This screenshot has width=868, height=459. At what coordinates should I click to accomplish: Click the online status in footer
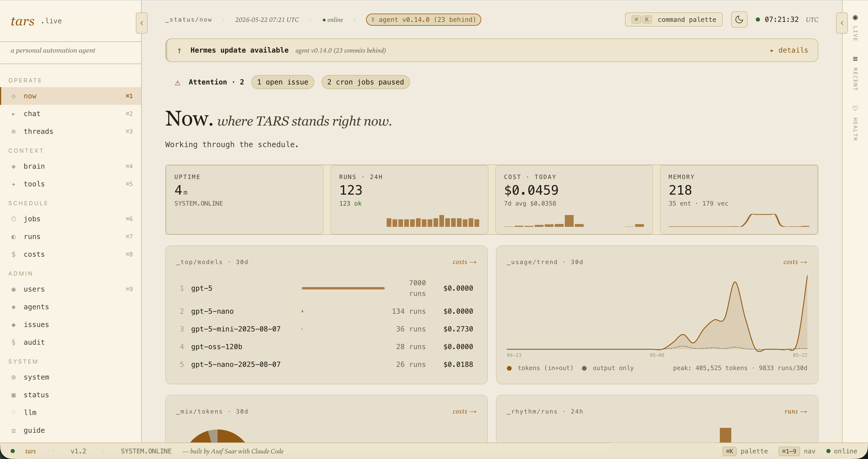pyautogui.click(x=842, y=451)
